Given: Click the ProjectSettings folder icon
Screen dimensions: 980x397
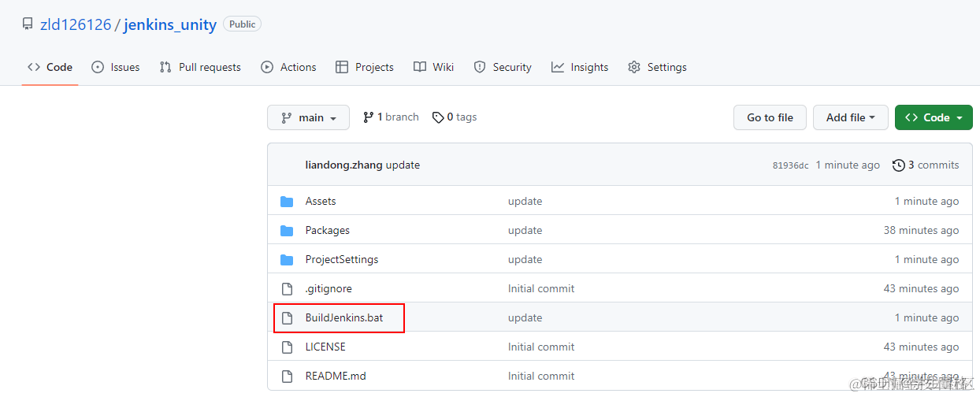Looking at the screenshot, I should [x=287, y=259].
